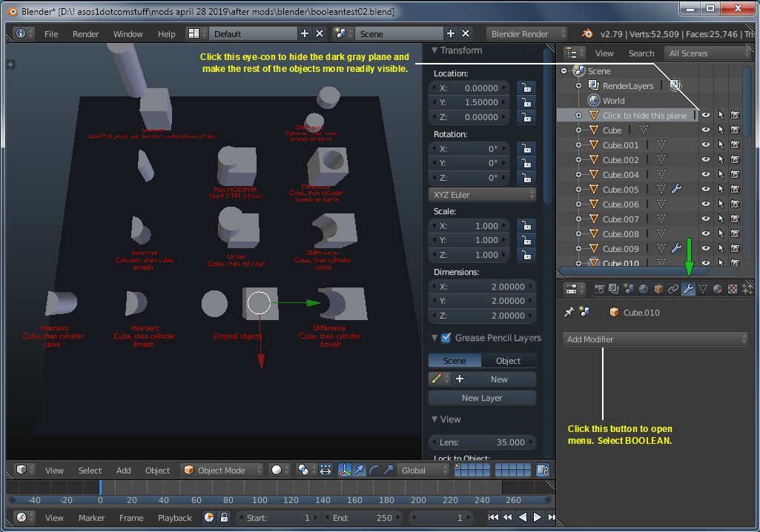760x532 pixels.
Task: Open the Add Modifier dropdown
Action: (x=655, y=339)
